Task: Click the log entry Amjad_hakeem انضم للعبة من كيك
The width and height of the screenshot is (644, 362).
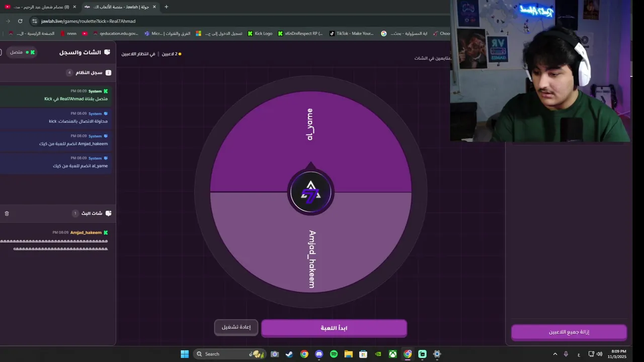Action: click(56, 140)
